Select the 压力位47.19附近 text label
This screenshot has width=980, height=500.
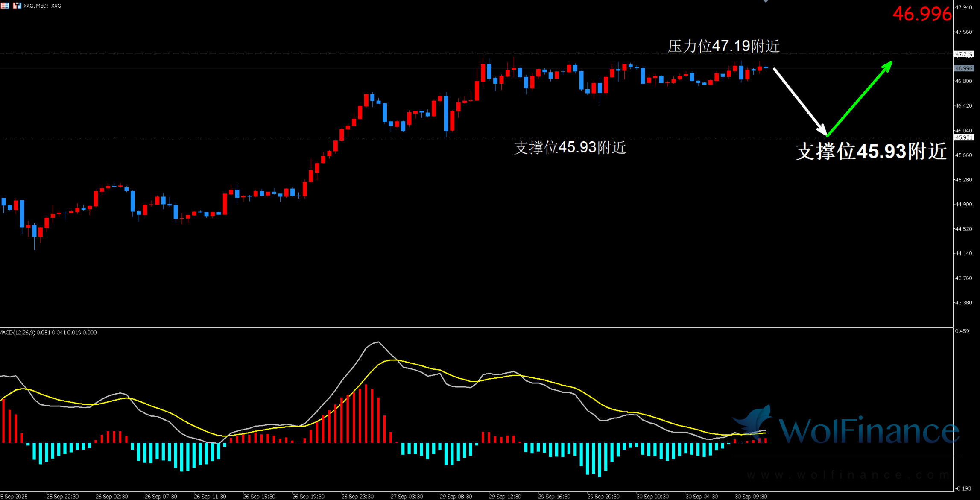pos(723,46)
